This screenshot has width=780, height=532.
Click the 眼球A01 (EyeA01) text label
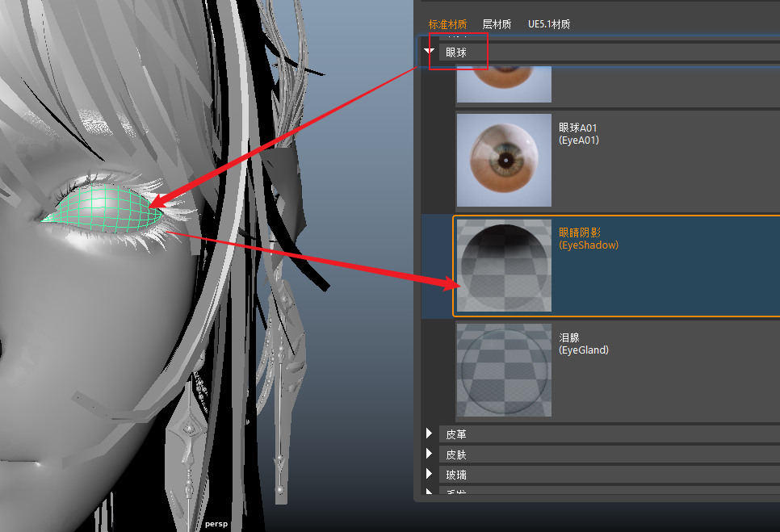click(579, 134)
